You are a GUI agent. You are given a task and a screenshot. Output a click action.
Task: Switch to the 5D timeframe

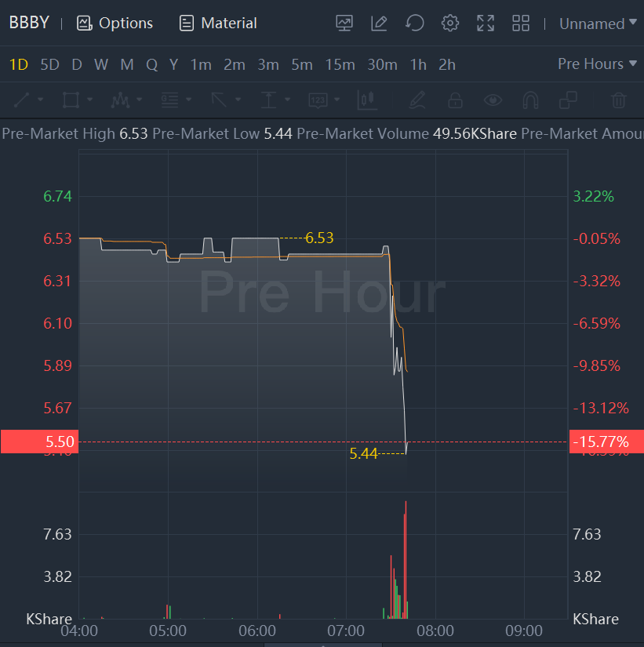point(49,64)
